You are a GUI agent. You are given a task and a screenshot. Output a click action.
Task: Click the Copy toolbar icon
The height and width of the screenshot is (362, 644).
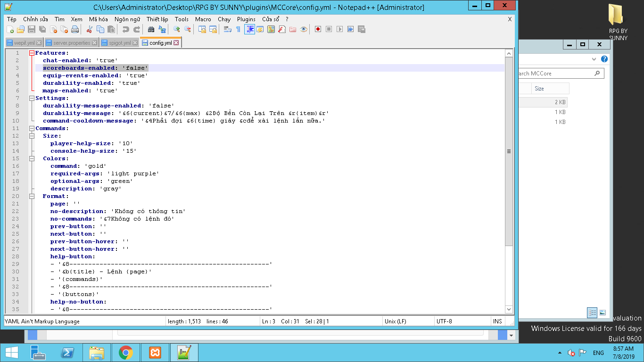[x=100, y=29]
